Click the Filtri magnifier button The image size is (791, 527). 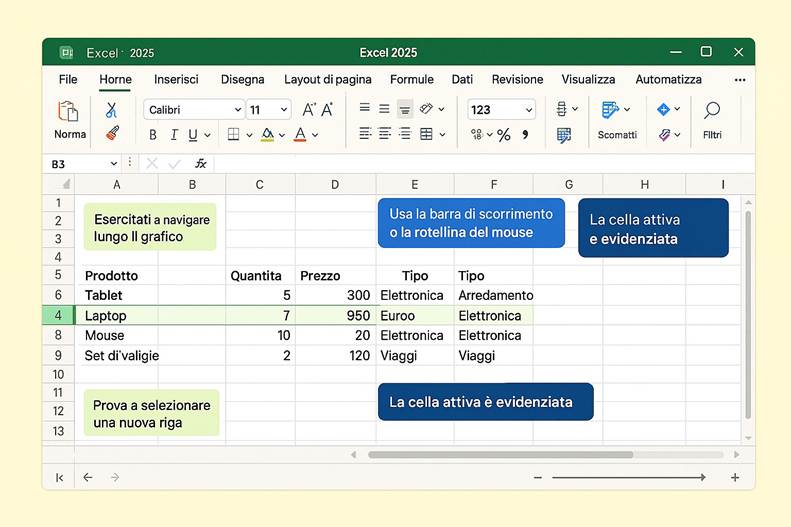pos(712,120)
